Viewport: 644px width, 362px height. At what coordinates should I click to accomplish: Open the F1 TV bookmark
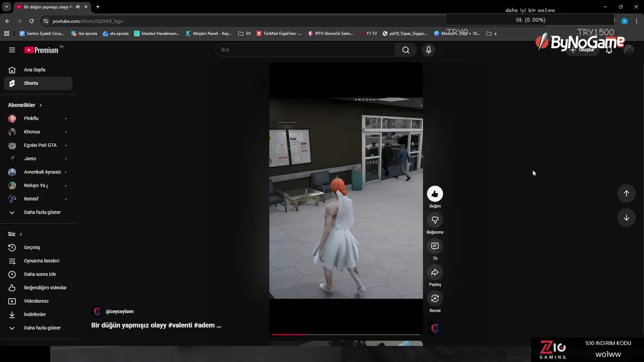pos(368,34)
